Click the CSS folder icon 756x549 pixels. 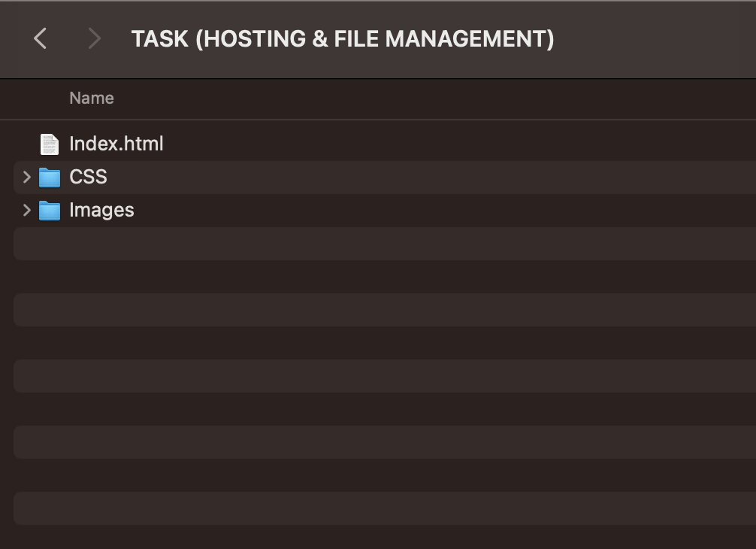[x=50, y=177]
